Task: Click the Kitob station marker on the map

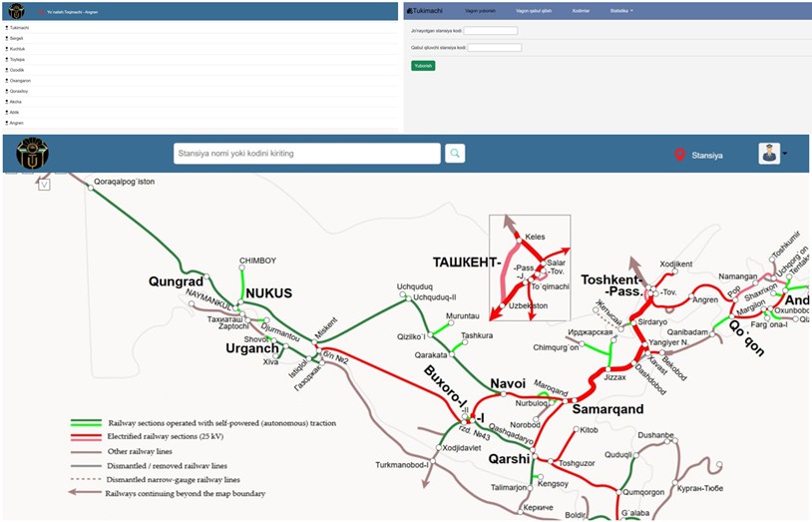Action: pos(576,429)
